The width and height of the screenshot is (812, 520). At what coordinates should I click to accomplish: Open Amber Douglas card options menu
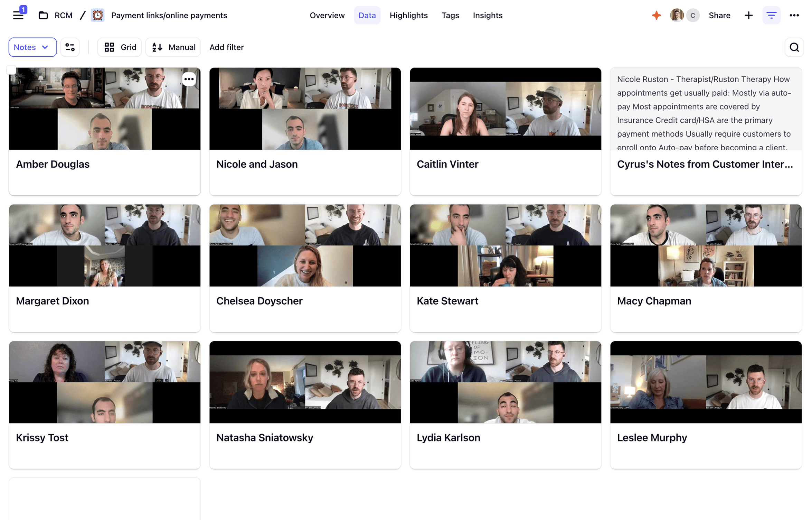(x=189, y=79)
